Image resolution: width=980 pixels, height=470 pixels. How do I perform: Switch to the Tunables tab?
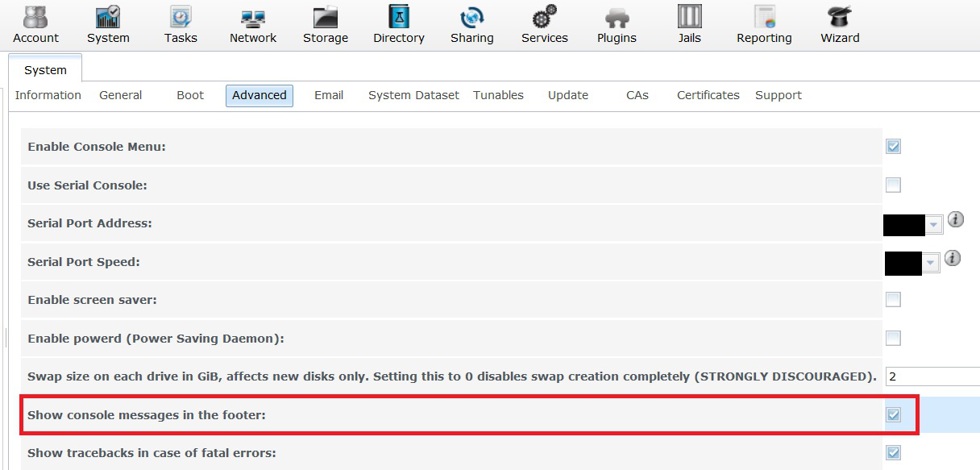(x=498, y=95)
